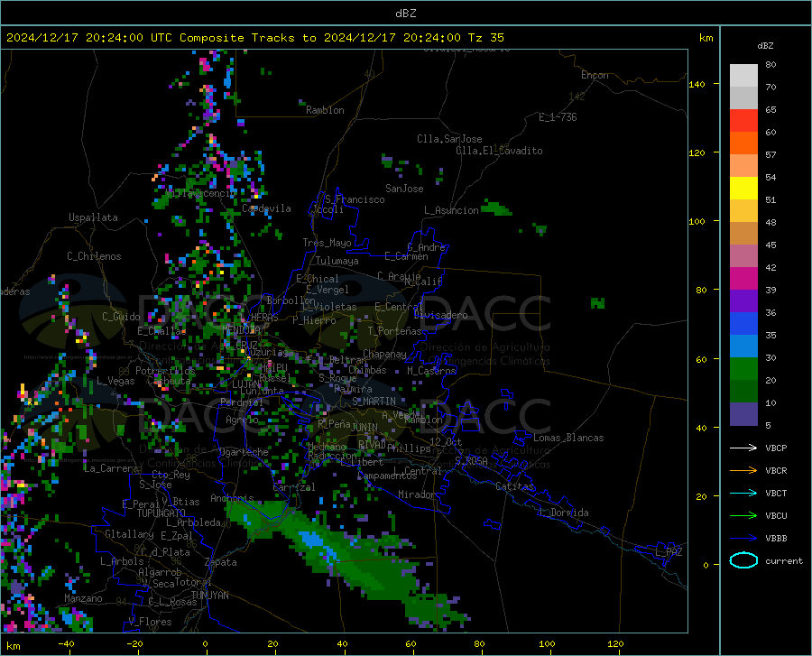This screenshot has height=656, width=812.
Task: Click the V_Flores place label
Action: [x=150, y=622]
